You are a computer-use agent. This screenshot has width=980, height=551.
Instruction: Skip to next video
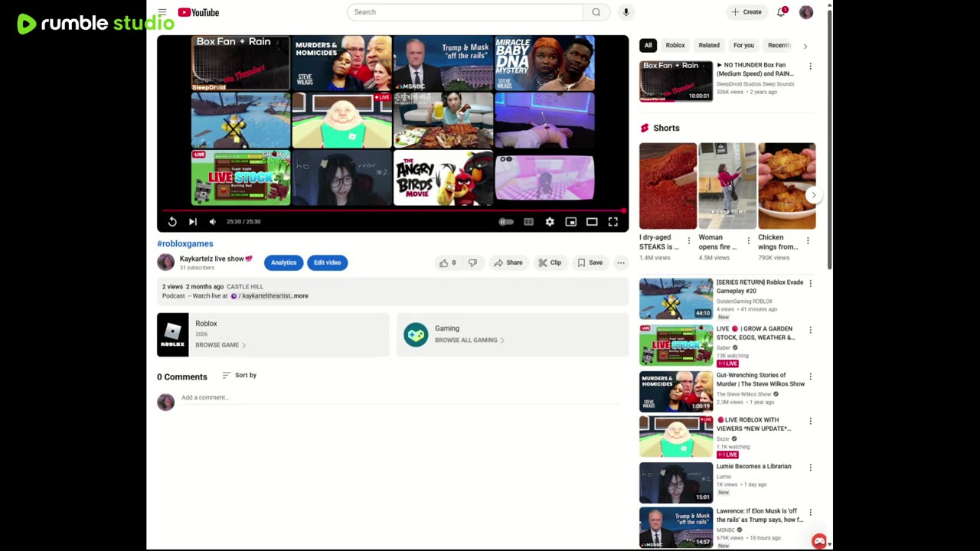coord(193,222)
